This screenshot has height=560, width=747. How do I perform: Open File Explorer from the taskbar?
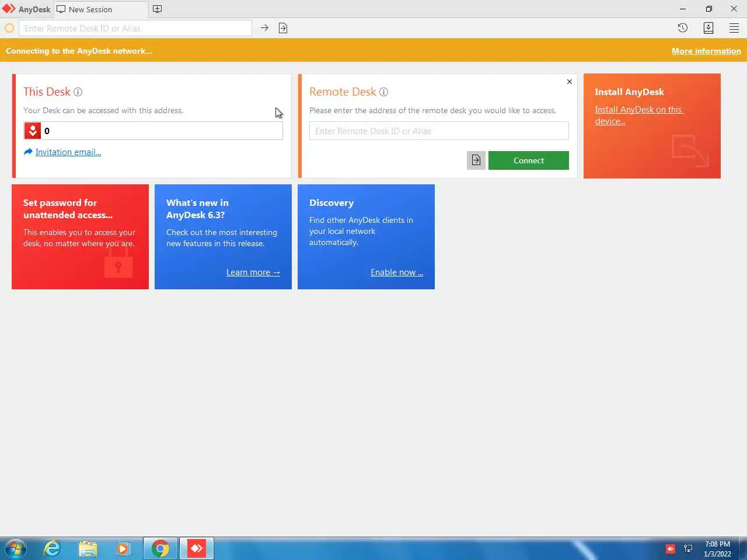88,548
